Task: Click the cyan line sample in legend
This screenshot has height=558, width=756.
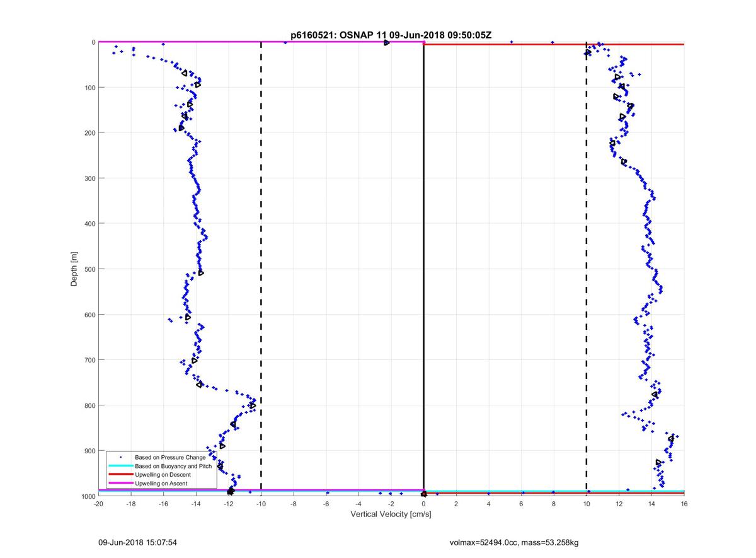Action: coord(120,465)
